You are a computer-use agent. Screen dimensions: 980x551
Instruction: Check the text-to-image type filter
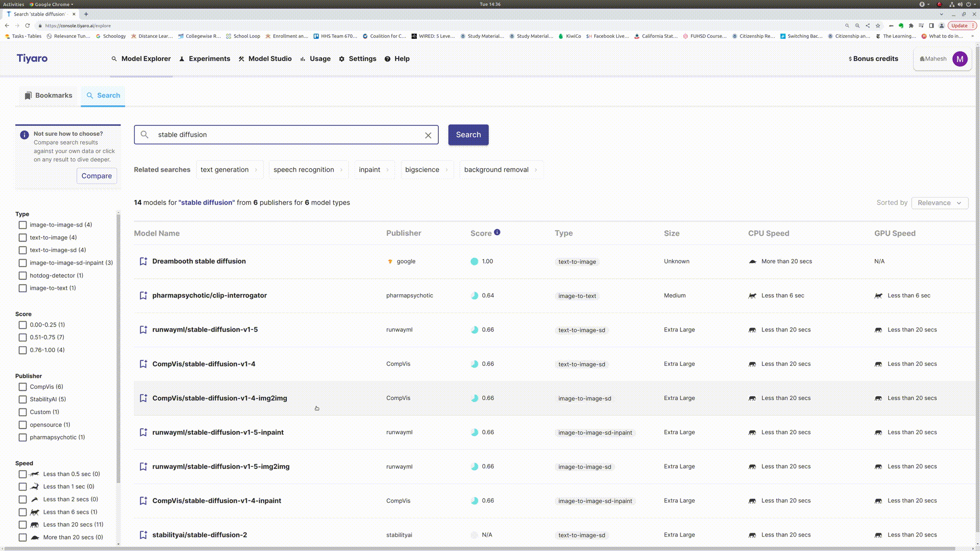[22, 238]
